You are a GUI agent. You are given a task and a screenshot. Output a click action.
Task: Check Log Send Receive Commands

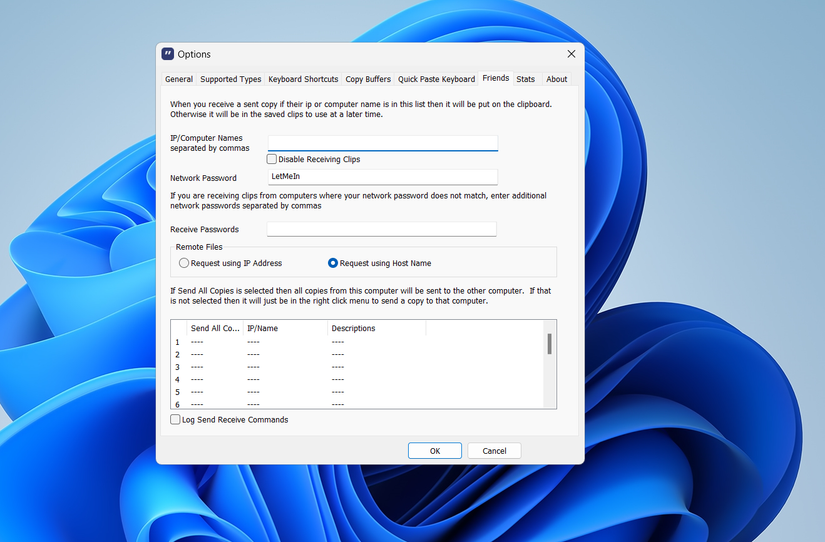coord(175,419)
